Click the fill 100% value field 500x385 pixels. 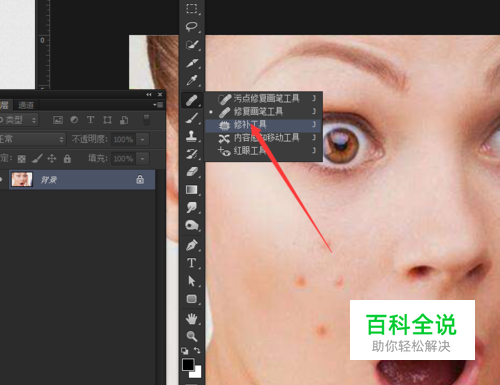pyautogui.click(x=123, y=159)
